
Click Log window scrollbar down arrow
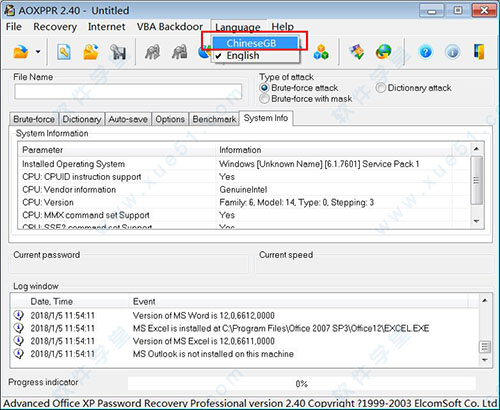pos(485,360)
